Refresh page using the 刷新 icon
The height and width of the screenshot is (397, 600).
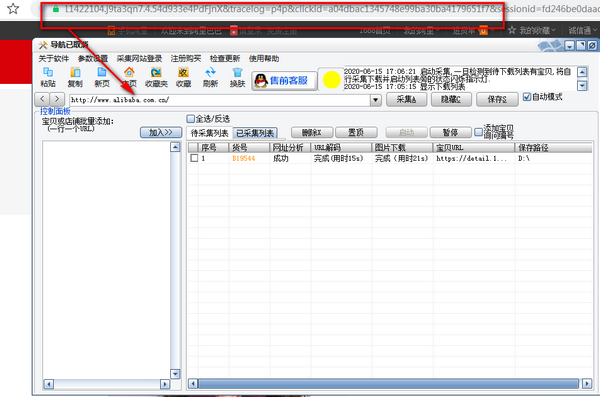(x=210, y=77)
